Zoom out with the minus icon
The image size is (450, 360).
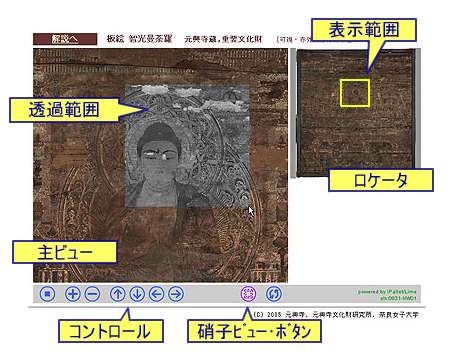tap(92, 294)
